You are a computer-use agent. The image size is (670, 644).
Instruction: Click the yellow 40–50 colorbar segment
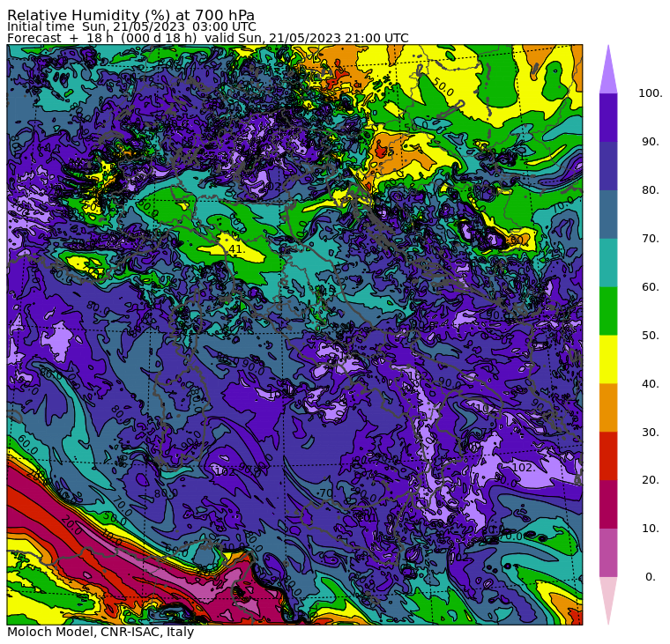(x=608, y=359)
